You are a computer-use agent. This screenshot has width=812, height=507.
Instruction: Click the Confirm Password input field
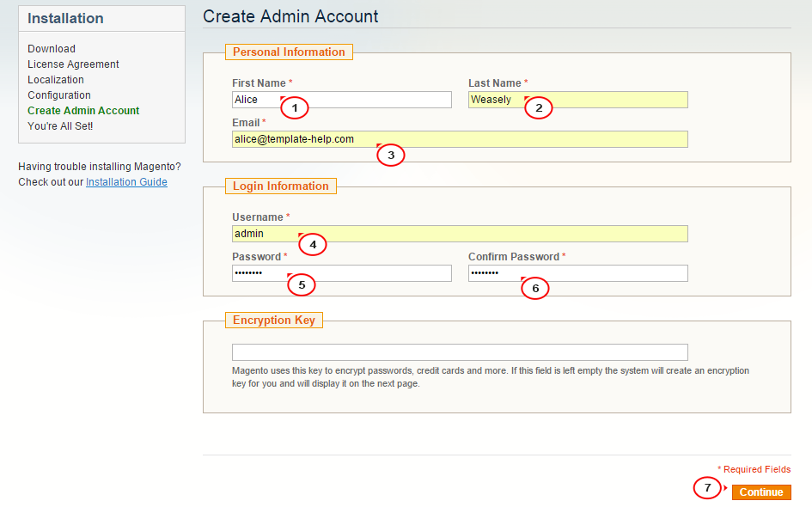coord(578,273)
